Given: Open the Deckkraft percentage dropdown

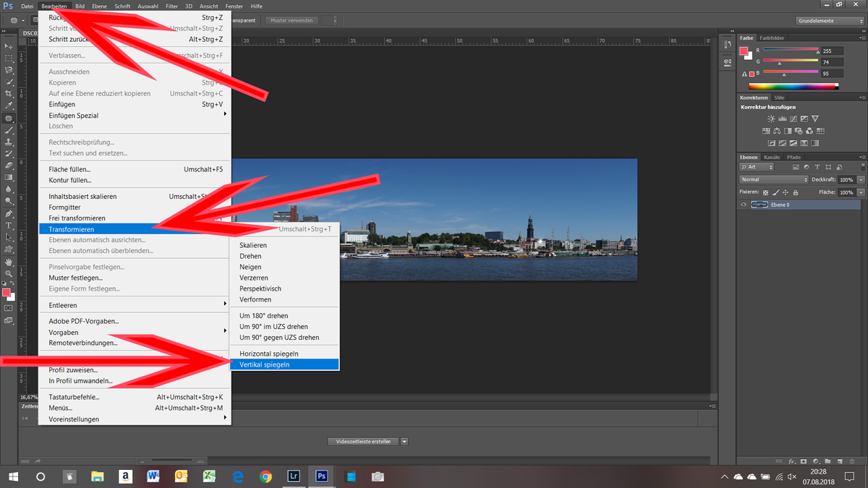Looking at the screenshot, I should click(x=859, y=179).
